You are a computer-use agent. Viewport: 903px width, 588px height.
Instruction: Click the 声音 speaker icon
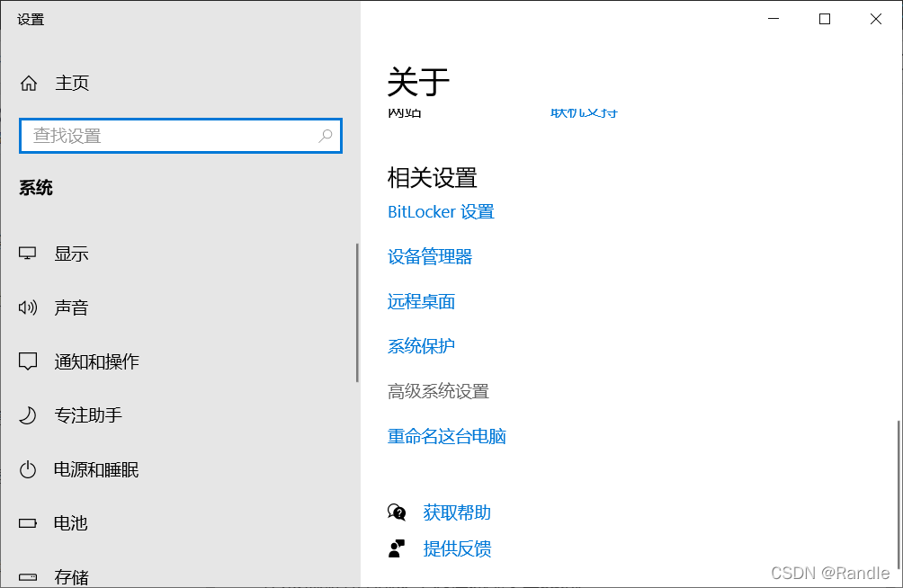click(29, 307)
